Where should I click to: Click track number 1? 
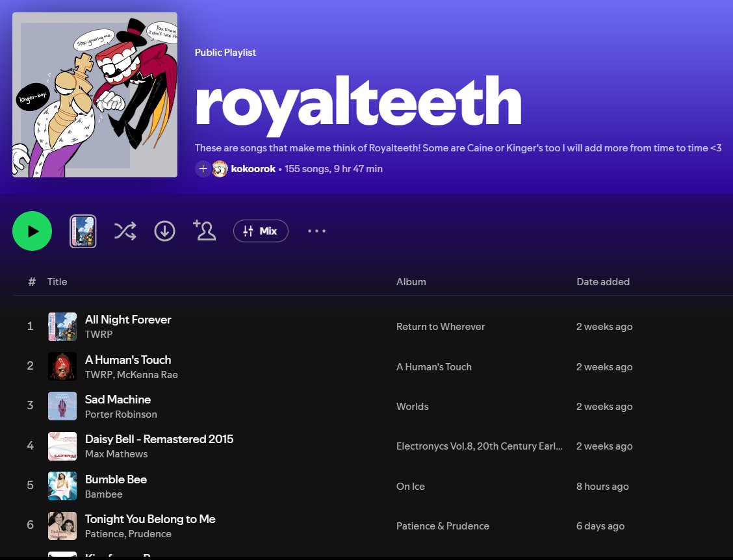coord(31,326)
